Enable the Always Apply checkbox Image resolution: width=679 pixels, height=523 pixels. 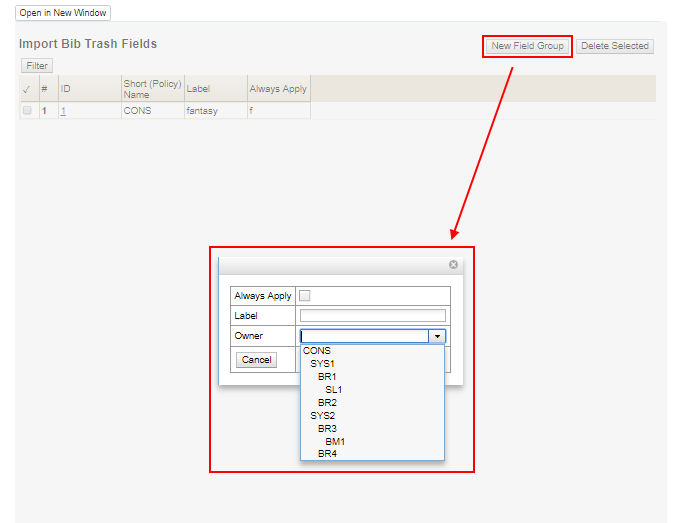(x=305, y=295)
